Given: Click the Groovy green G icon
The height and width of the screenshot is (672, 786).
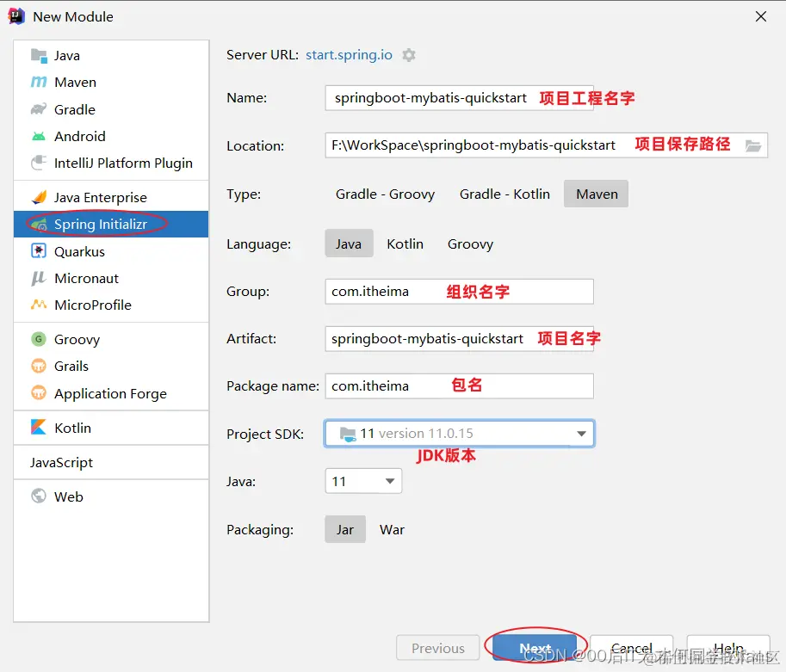Looking at the screenshot, I should click(x=39, y=339).
